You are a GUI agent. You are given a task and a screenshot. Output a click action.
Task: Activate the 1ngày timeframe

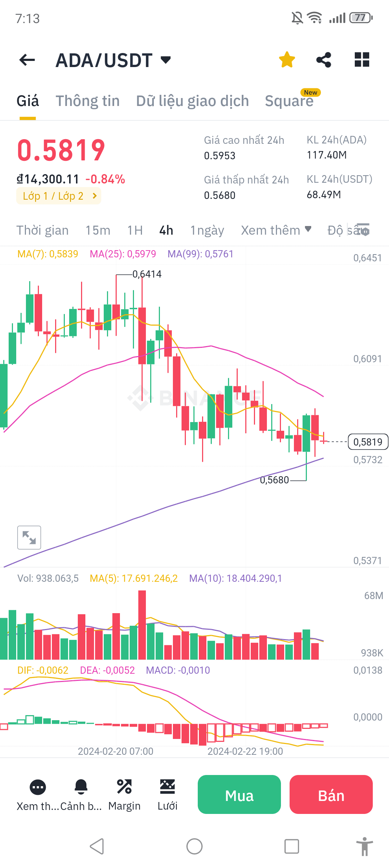tap(207, 230)
